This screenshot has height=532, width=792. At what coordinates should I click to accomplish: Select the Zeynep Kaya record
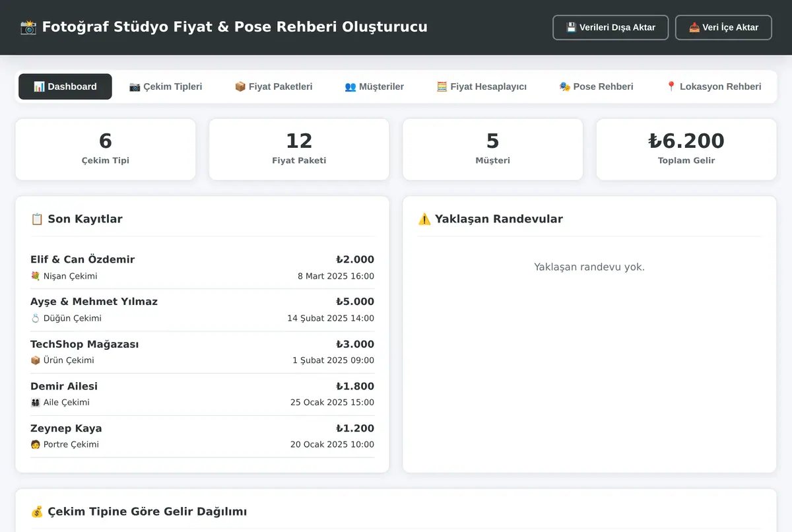tap(202, 436)
